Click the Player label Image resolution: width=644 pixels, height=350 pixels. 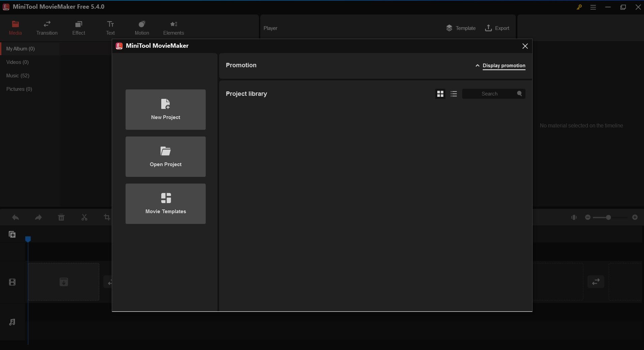(x=270, y=28)
